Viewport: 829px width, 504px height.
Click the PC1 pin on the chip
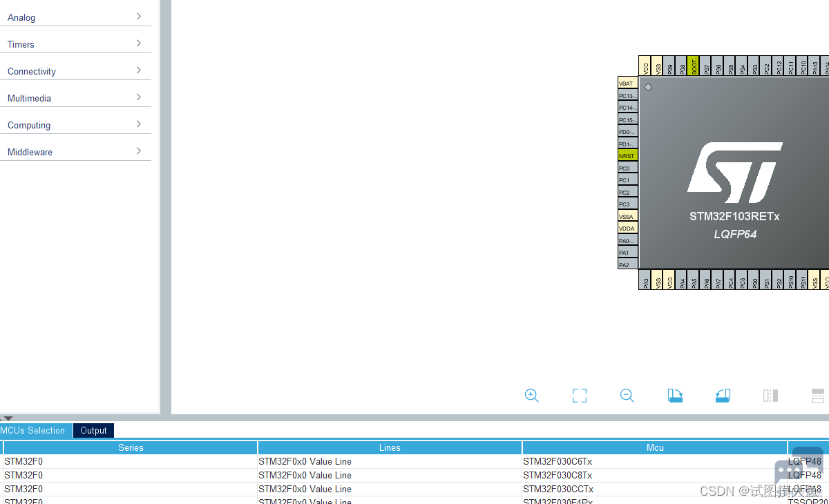pyautogui.click(x=628, y=180)
